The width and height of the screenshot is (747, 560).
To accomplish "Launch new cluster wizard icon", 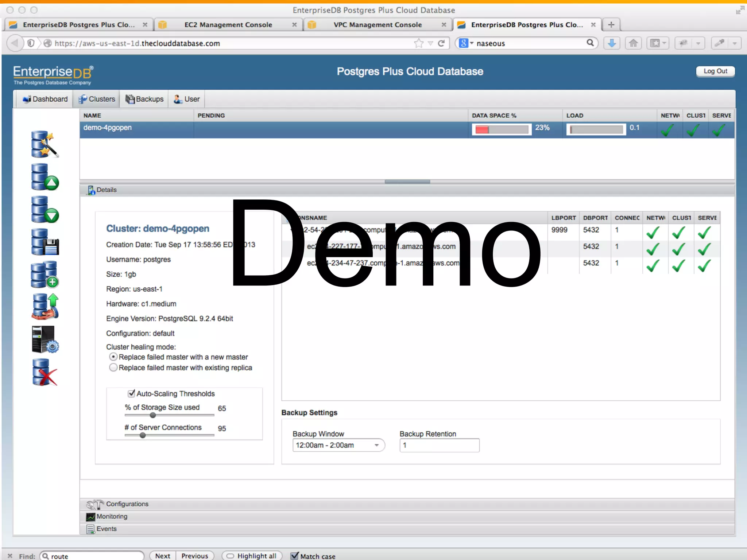I will [45, 144].
